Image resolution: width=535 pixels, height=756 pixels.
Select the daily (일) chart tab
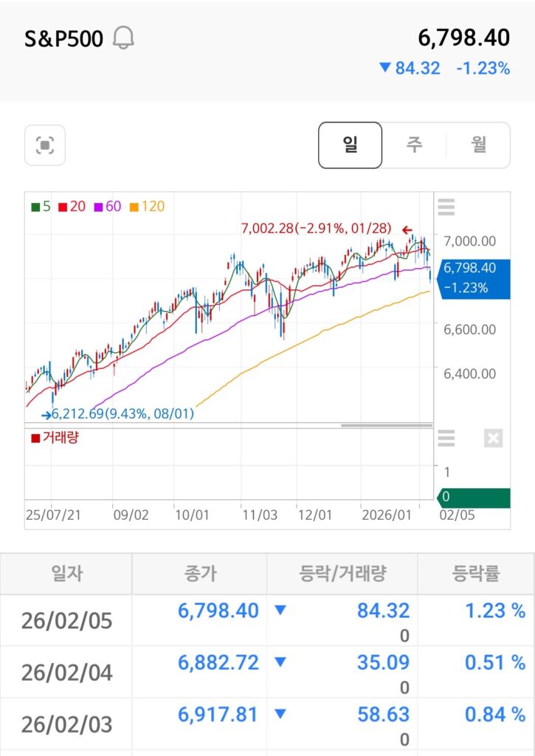coord(350,145)
